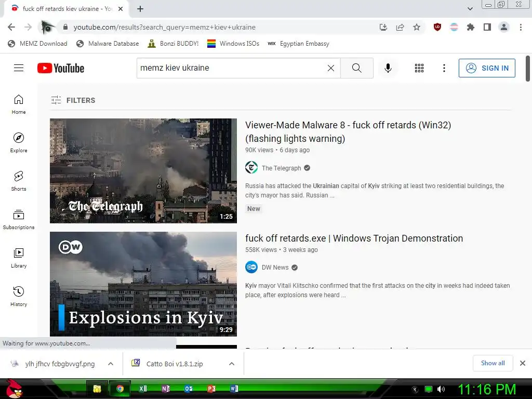Open Malware Database bookmark

pyautogui.click(x=108, y=44)
